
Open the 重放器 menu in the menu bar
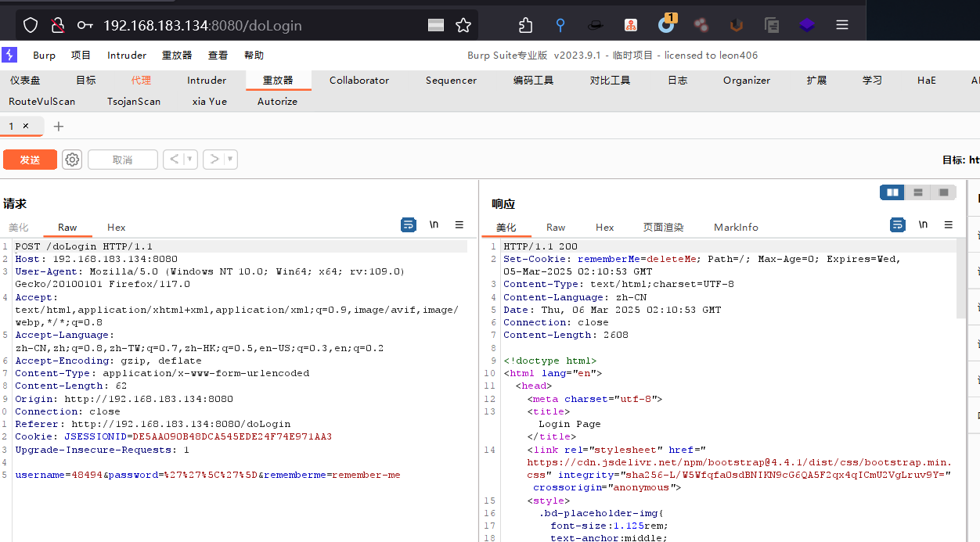(177, 56)
